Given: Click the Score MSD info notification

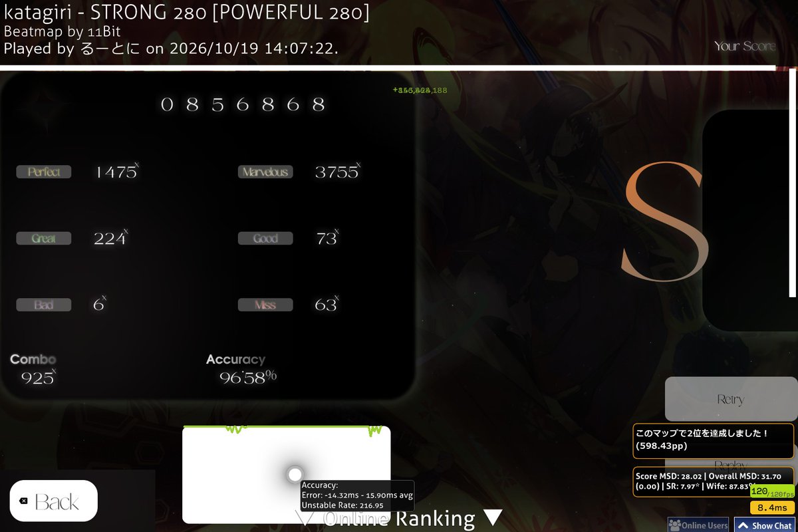Looking at the screenshot, I should (713, 482).
